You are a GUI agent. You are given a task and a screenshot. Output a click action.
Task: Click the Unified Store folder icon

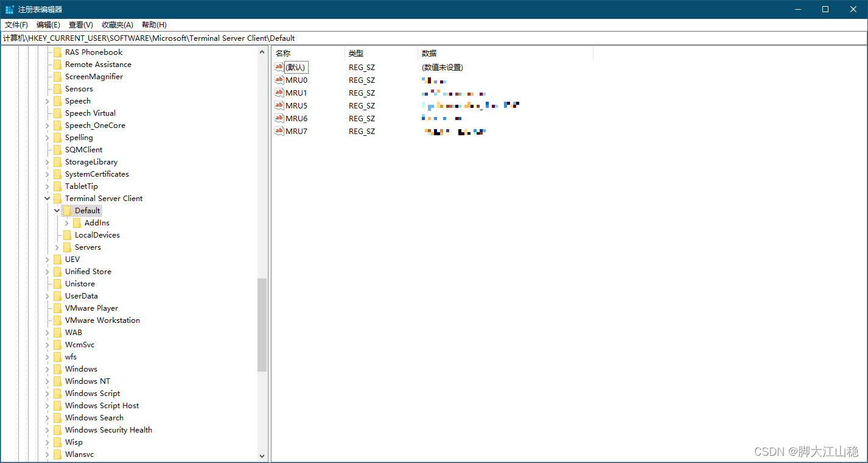tap(57, 272)
